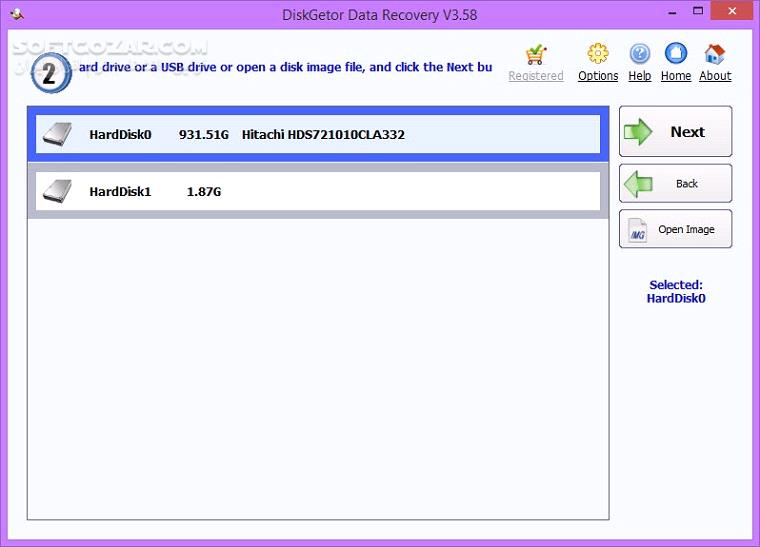Click the HardDisk1 drive icon
The height and width of the screenshot is (547, 760).
click(x=57, y=191)
